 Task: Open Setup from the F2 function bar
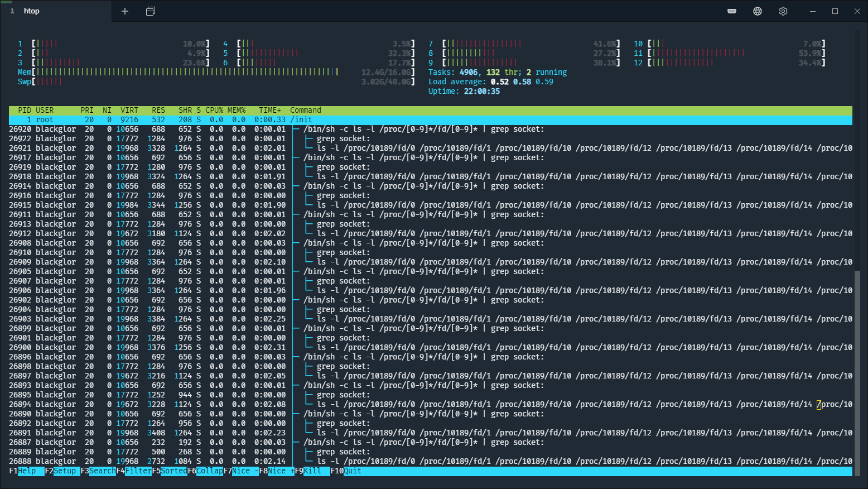[62, 471]
